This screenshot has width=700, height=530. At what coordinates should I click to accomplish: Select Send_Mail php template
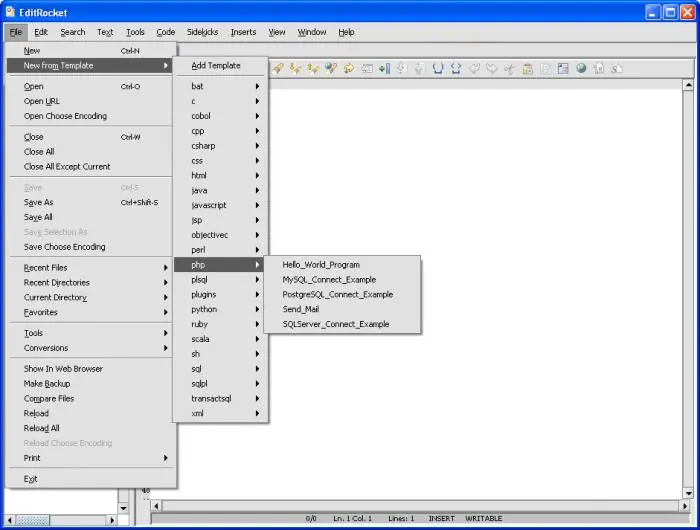pyautogui.click(x=342, y=309)
